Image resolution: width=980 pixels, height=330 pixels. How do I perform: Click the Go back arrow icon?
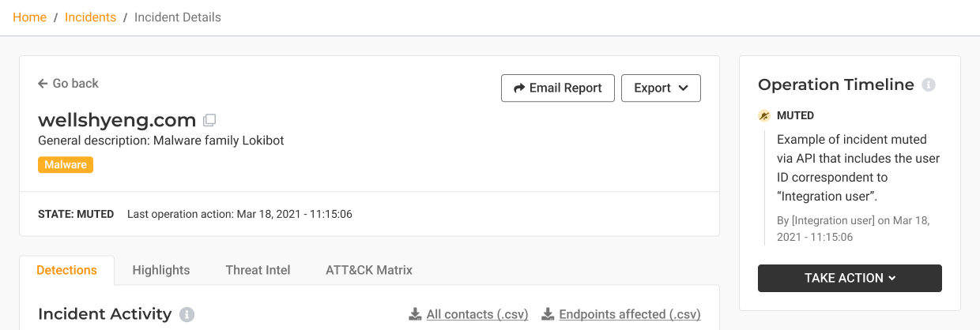(x=43, y=84)
